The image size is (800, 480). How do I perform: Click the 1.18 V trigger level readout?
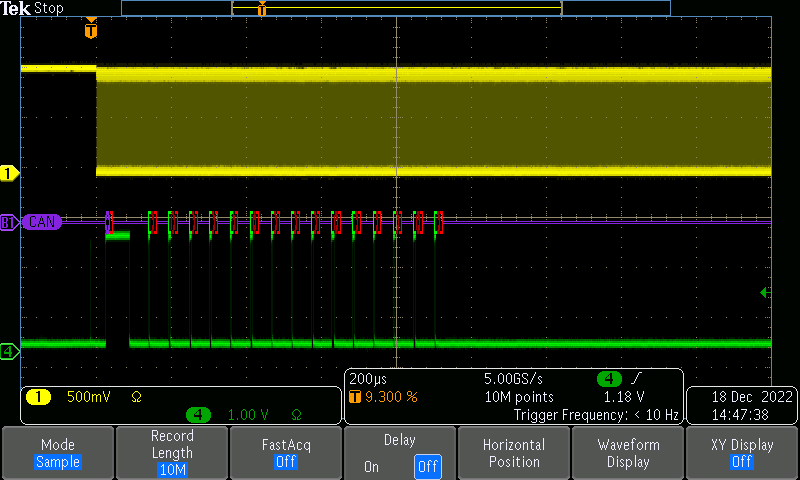624,397
